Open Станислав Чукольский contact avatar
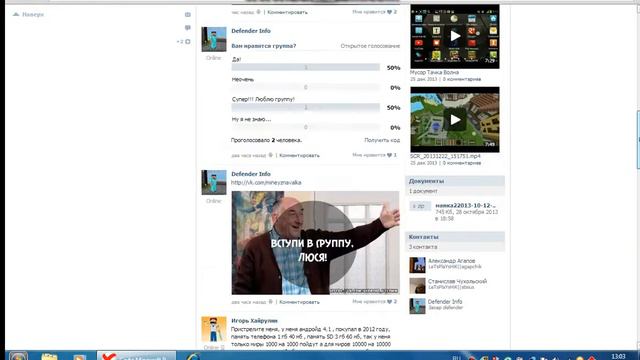 417,286
